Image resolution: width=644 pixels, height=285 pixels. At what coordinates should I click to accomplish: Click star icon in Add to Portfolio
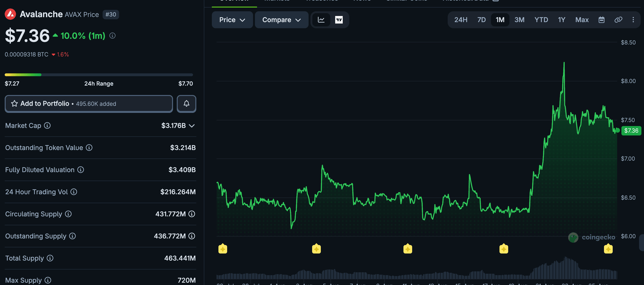pyautogui.click(x=15, y=104)
